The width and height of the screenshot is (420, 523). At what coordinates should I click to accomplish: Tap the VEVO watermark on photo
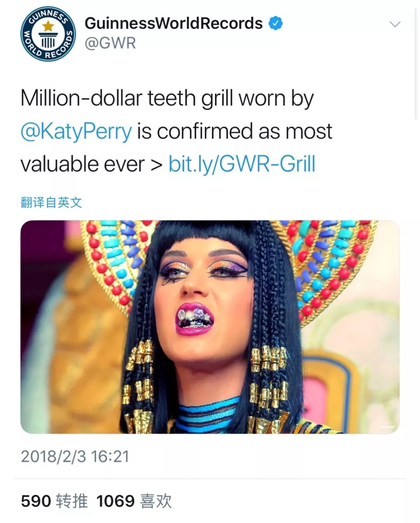387,427
